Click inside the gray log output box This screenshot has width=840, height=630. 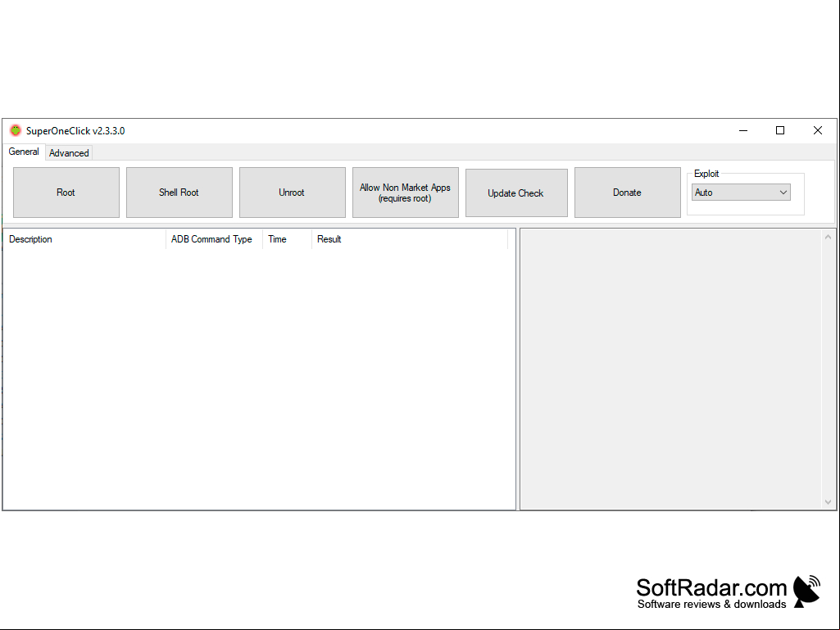coord(671,369)
